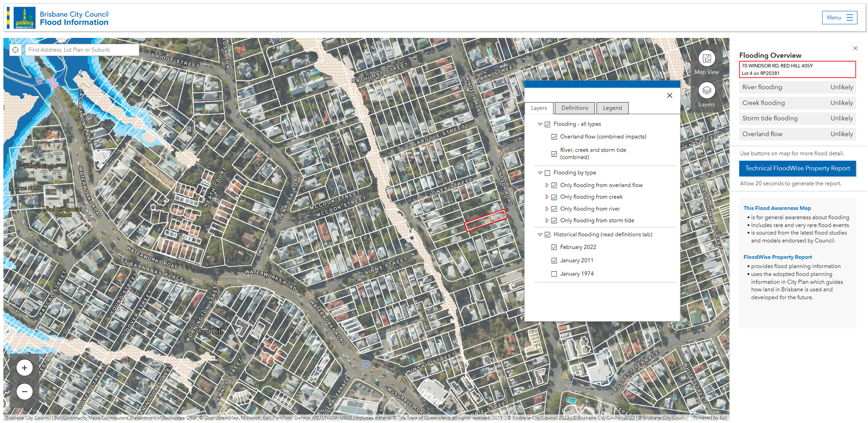
Task: Expand Only flooding from overland flow
Action: [x=547, y=185]
